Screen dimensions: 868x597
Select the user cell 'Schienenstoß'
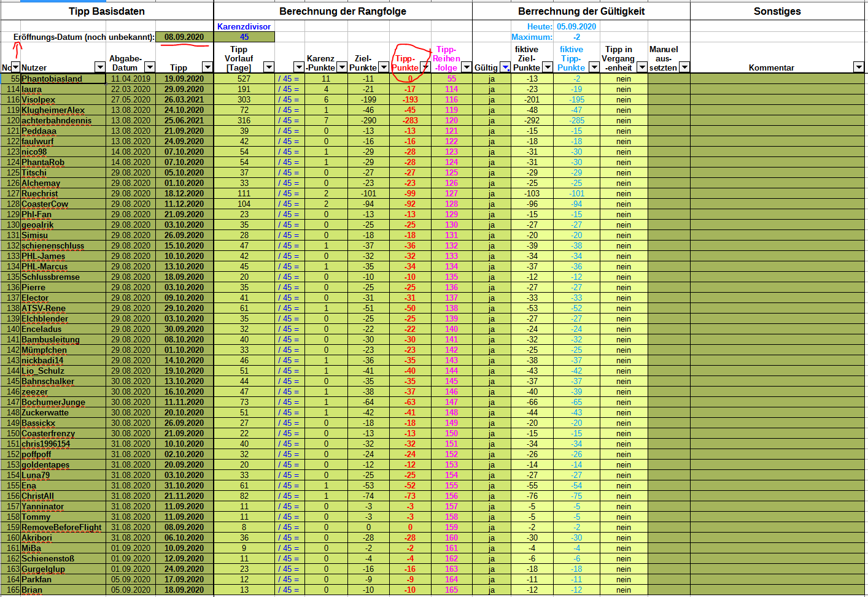63,558
